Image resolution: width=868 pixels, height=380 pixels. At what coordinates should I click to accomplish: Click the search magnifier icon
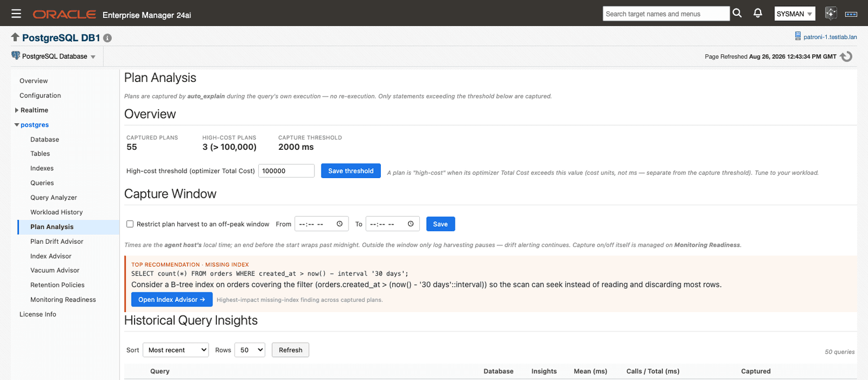[737, 14]
